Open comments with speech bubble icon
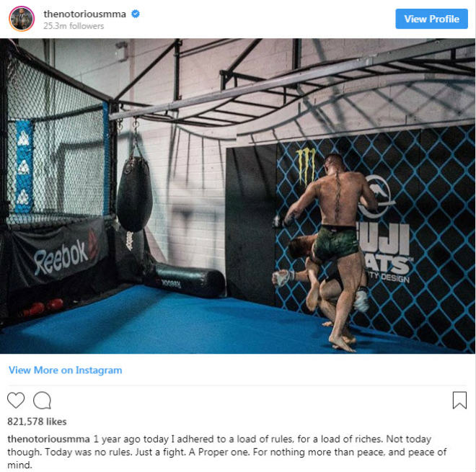The image size is (476, 472). pos(43,401)
